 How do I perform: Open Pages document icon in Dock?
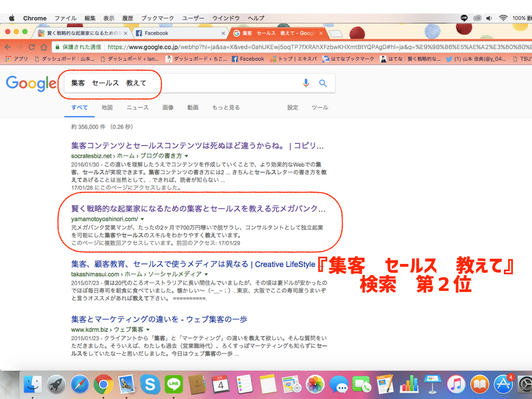[x=385, y=385]
